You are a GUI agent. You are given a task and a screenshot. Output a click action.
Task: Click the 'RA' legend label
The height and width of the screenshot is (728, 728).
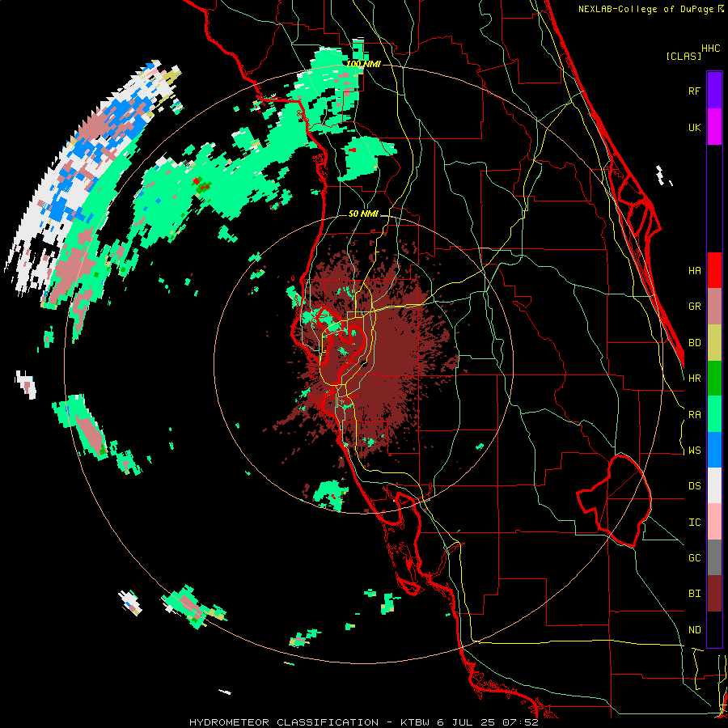694,414
